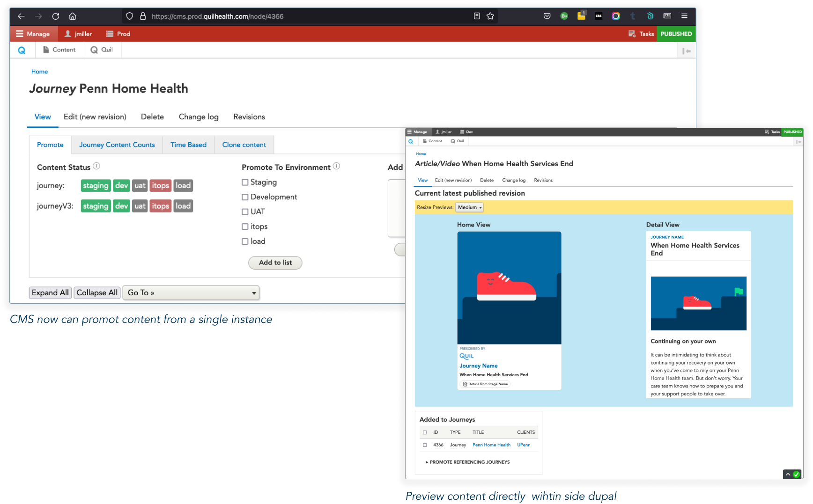The width and height of the screenshot is (813, 504).
Task: Click the red itops journey status badge
Action: click(160, 186)
